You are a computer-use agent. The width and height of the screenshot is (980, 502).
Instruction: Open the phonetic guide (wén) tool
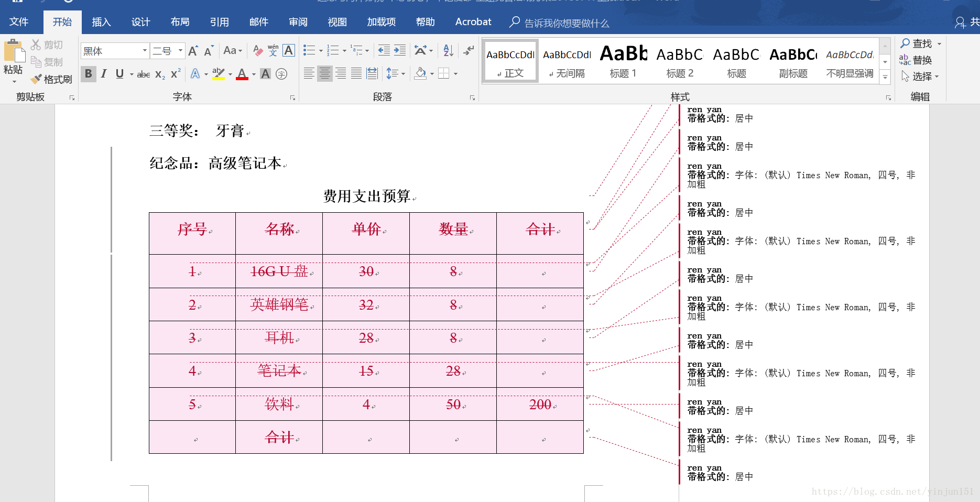[273, 51]
